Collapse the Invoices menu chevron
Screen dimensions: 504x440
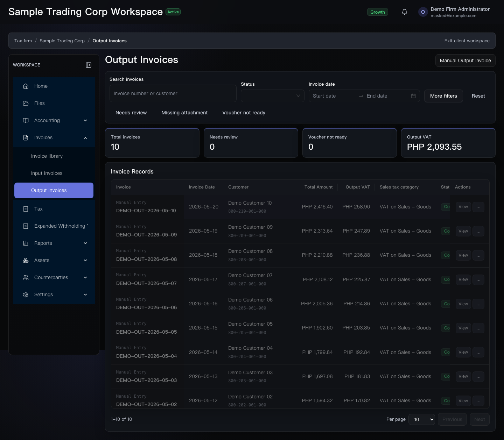[x=85, y=138]
